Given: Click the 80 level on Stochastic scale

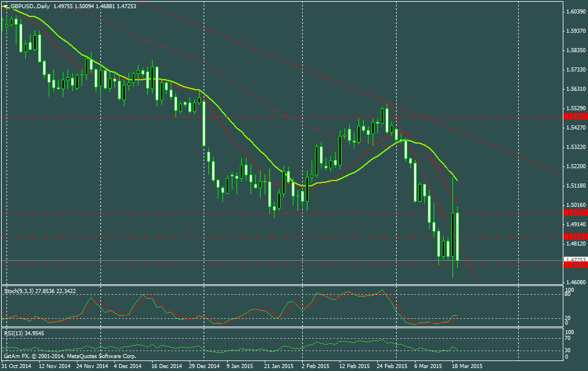Looking at the screenshot, I should tap(568, 295).
